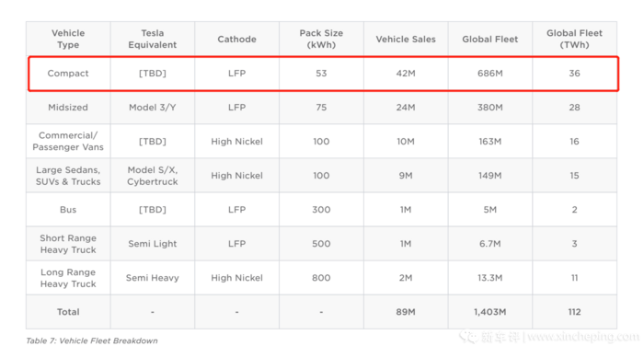Click the Table 7 Vehicle Fleet Breakdown caption
The width and height of the screenshot is (644, 346).
(92, 340)
